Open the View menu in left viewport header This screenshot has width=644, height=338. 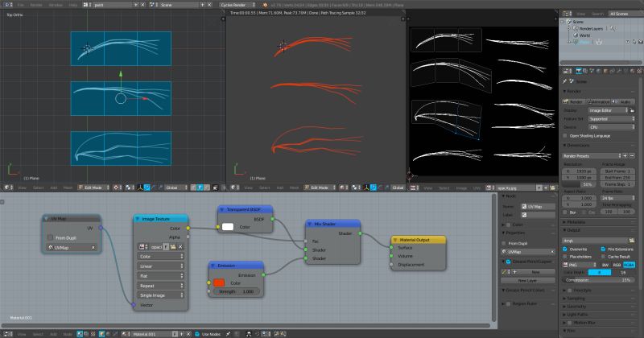[x=22, y=188]
